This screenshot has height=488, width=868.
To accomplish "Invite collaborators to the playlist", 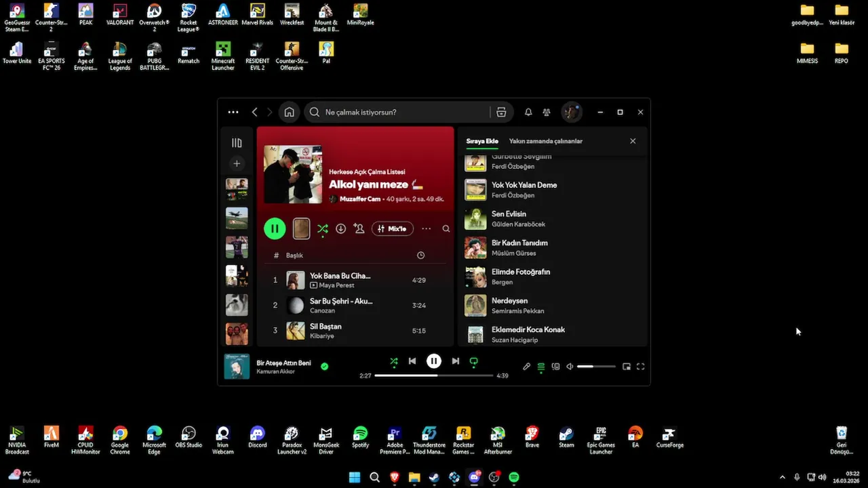I will (x=359, y=228).
